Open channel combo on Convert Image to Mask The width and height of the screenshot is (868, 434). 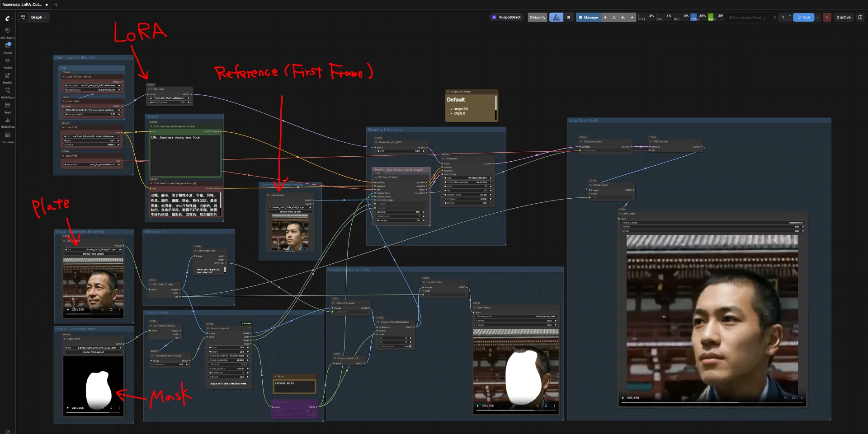(171, 364)
